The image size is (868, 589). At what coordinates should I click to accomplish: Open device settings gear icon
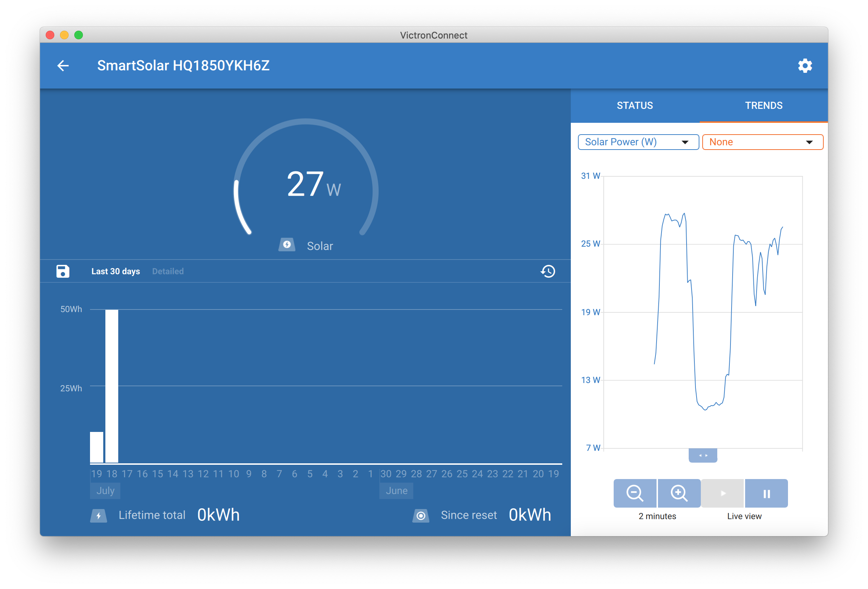[804, 66]
